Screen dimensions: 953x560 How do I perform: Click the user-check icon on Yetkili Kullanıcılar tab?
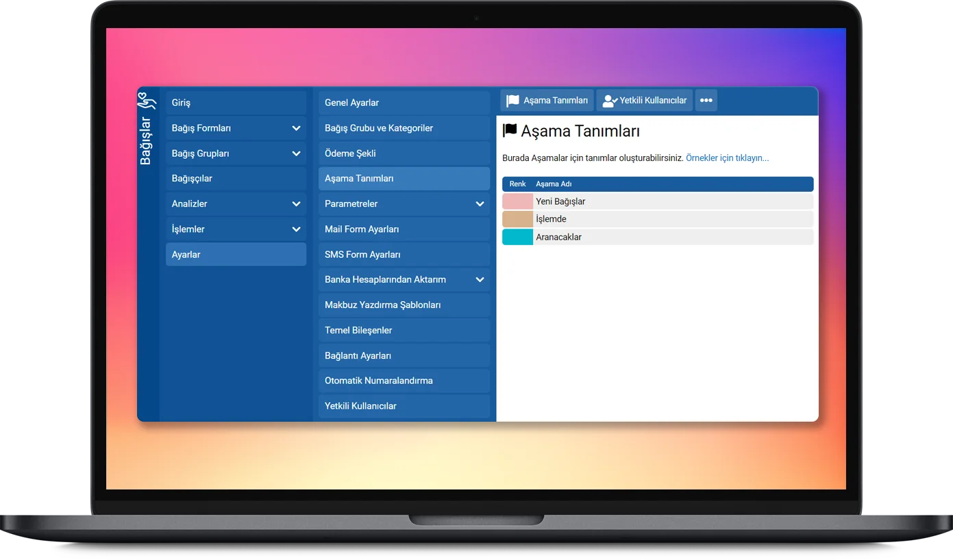[610, 101]
